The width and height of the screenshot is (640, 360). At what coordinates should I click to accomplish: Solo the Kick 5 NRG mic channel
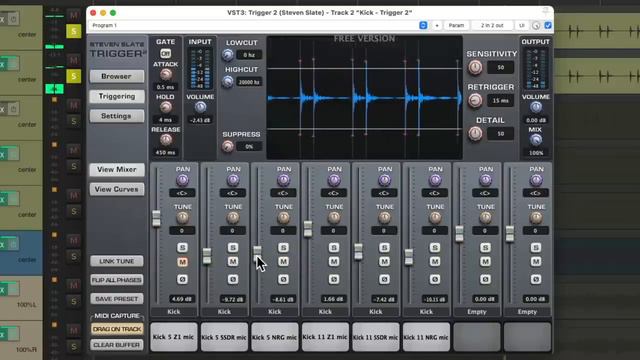coord(283,247)
